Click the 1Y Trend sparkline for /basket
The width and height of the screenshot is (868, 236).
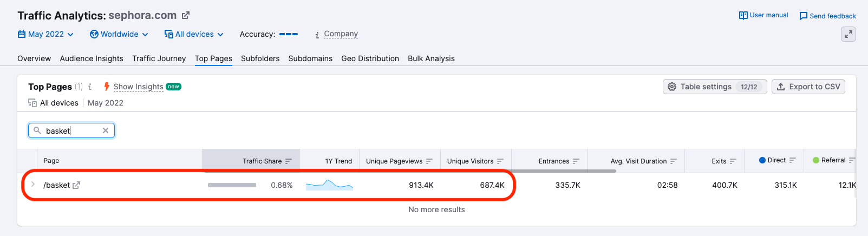point(329,185)
